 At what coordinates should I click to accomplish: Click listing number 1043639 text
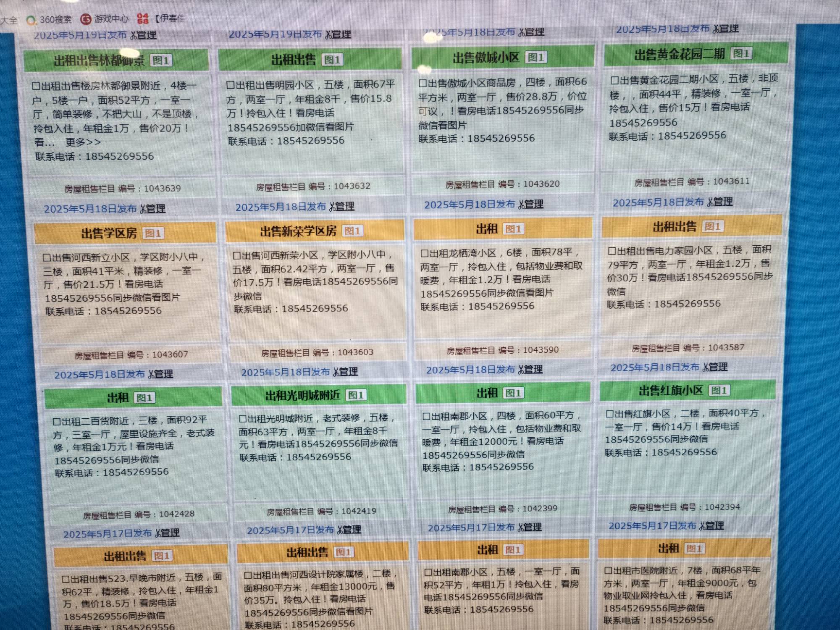(x=162, y=189)
